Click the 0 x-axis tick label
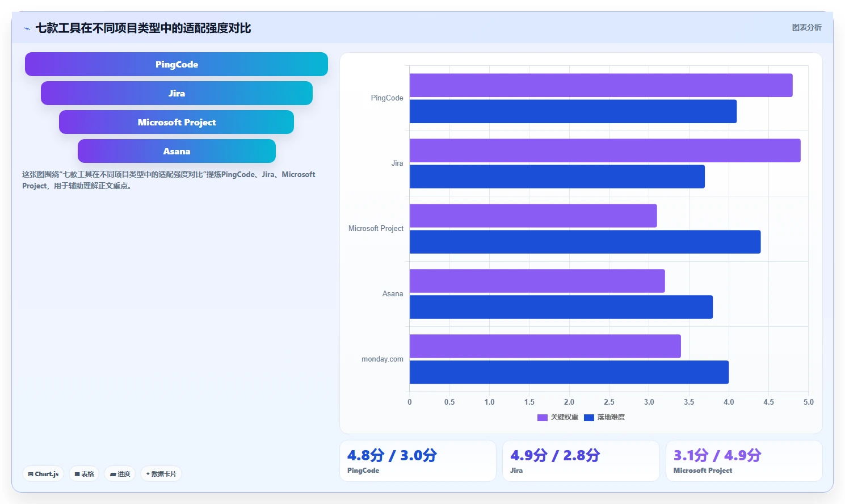 point(410,402)
